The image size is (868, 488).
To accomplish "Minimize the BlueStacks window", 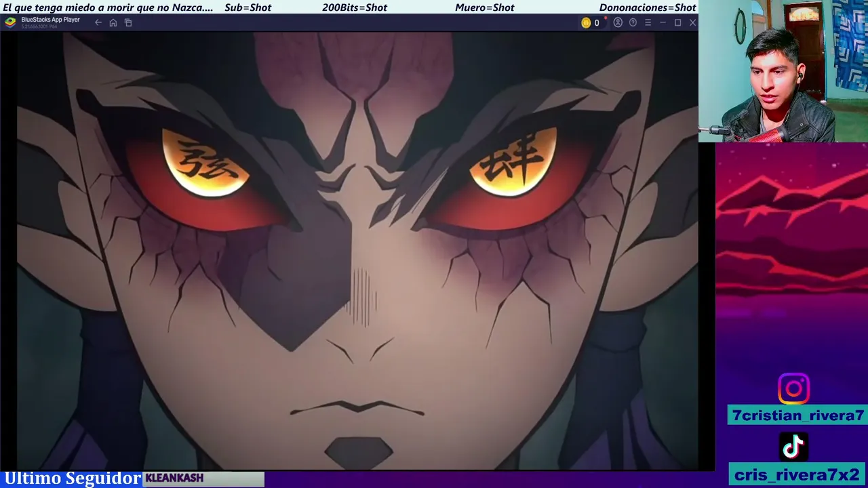I will pyautogui.click(x=663, y=22).
